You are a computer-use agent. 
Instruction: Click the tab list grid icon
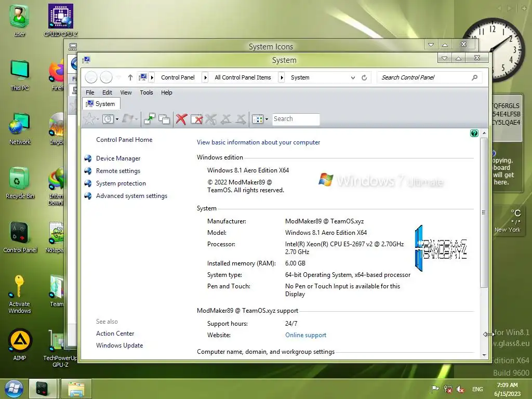(258, 119)
